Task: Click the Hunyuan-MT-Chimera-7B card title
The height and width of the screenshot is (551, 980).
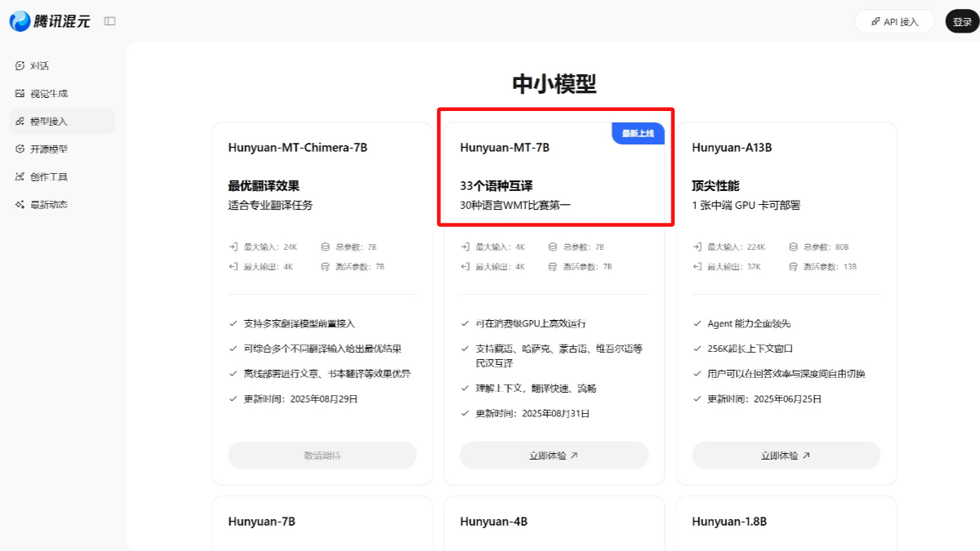Action: pyautogui.click(x=298, y=148)
